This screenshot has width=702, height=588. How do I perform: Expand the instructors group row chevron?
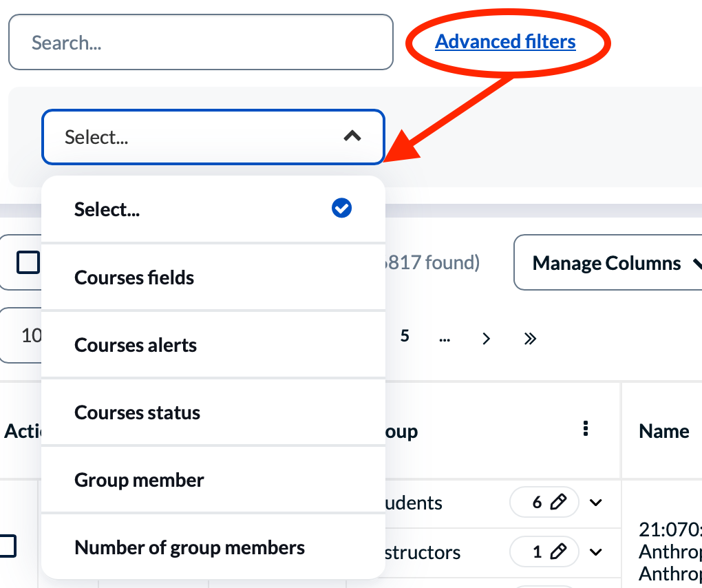[596, 552]
